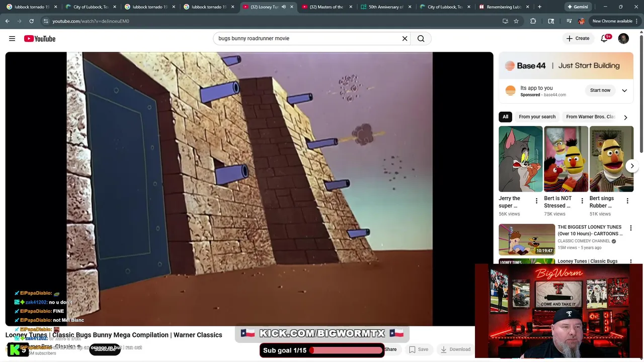Open Bert is NOT Stressed thumbnail
The image size is (644, 362).
tap(566, 159)
